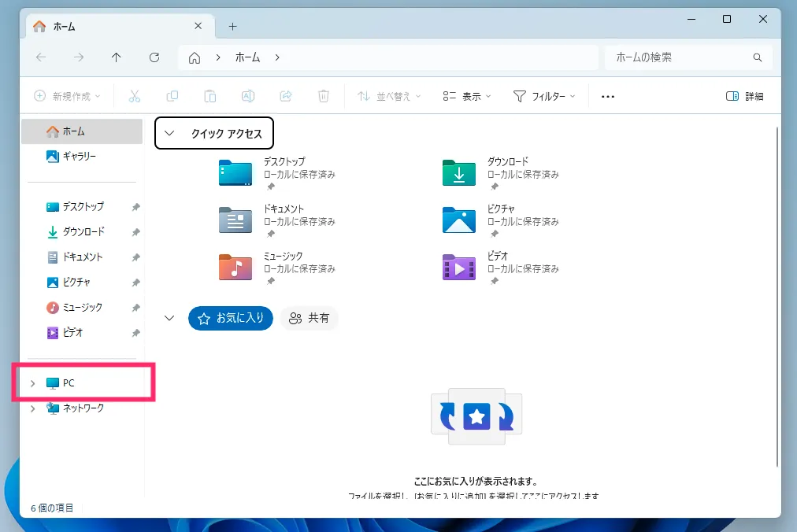Collapse the クイック アクセス section

coord(169,133)
